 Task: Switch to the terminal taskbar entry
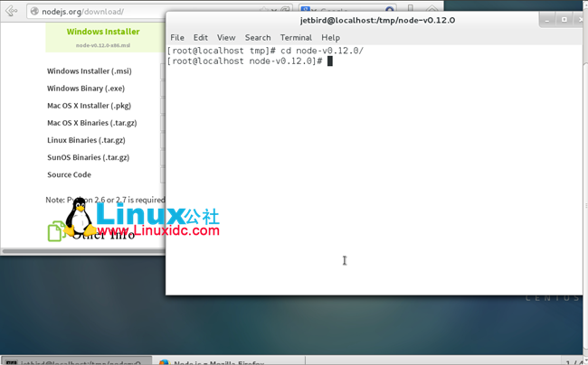pyautogui.click(x=77, y=361)
